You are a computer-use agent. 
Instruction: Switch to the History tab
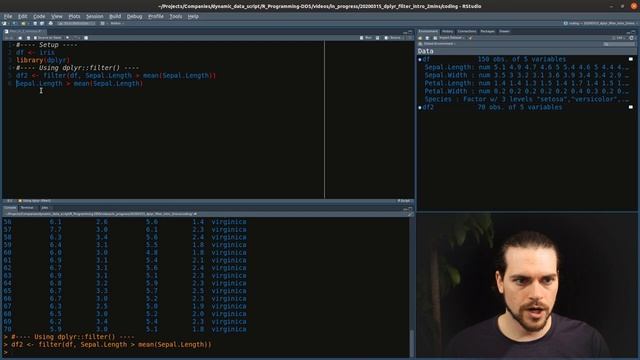[447, 31]
